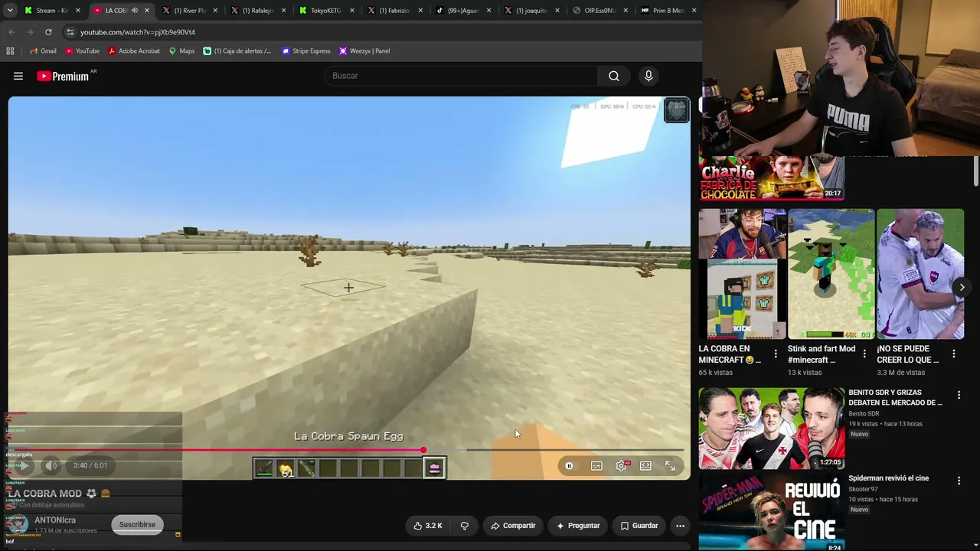The image size is (980, 551).
Task: Click the channel watermark in the video corner
Action: (676, 110)
